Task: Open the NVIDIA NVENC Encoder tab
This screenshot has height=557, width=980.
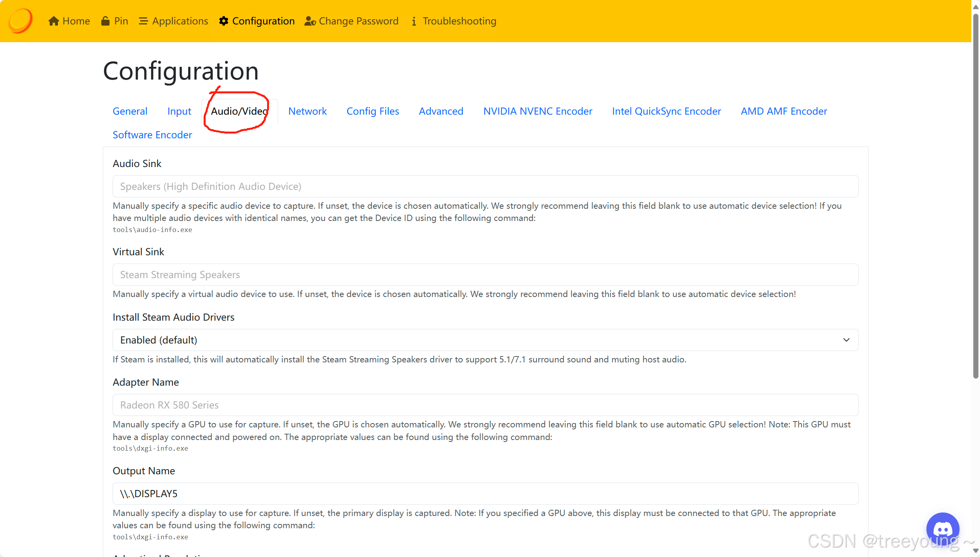Action: [537, 111]
